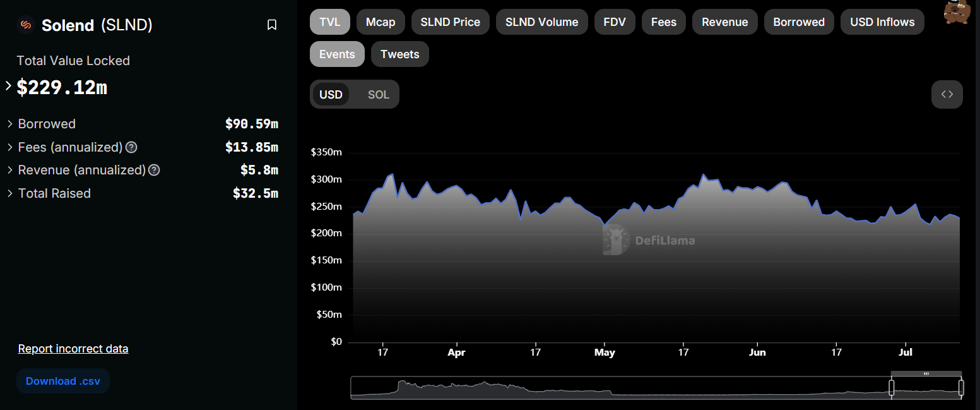Viewport: 980px width, 410px height.
Task: Open the Report incorrect data link
Action: pos(73,349)
